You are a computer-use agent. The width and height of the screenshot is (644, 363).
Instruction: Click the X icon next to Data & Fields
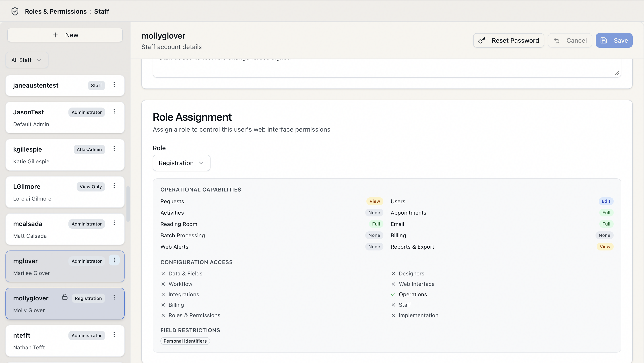pyautogui.click(x=163, y=274)
